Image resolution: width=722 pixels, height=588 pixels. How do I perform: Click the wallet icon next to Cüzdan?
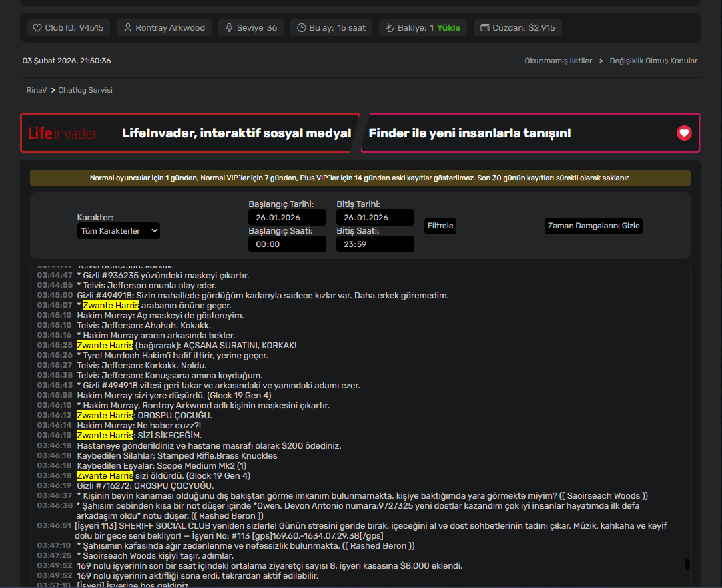[485, 28]
